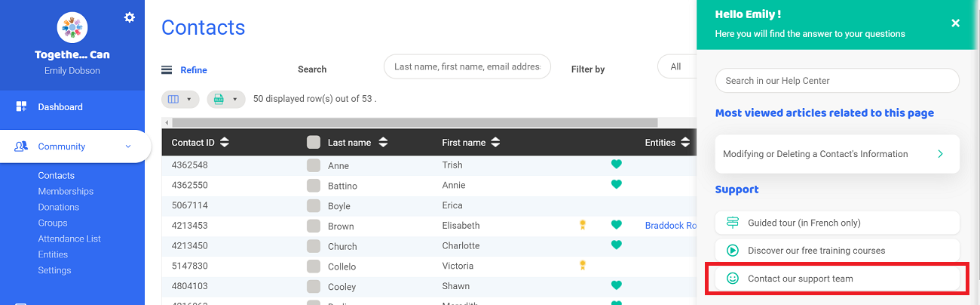Screen dimensions: 980x305
Task: Open the Filter by All dropdown
Action: pos(676,66)
